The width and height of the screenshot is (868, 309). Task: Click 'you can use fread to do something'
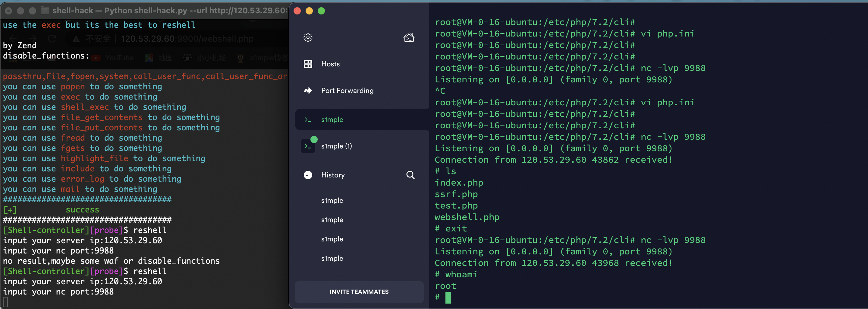tap(83, 138)
